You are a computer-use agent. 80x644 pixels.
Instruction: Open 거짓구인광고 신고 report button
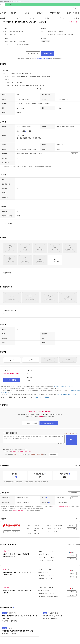click(x=74, y=493)
